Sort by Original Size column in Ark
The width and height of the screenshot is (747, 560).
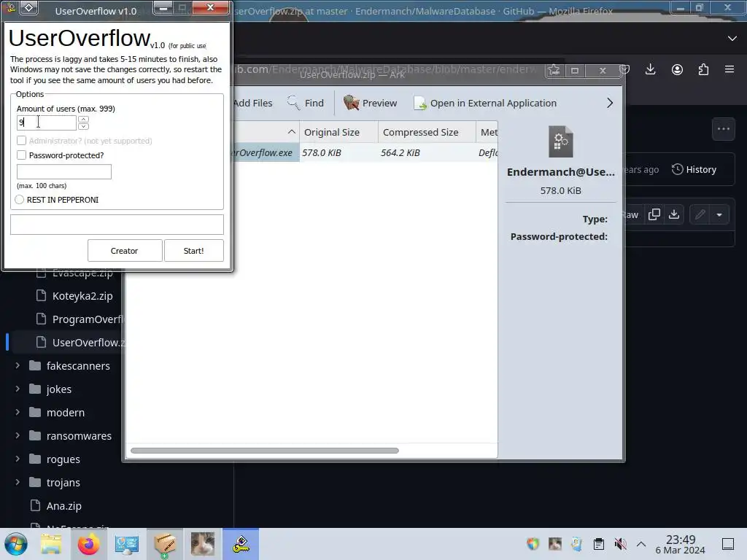coord(338,132)
